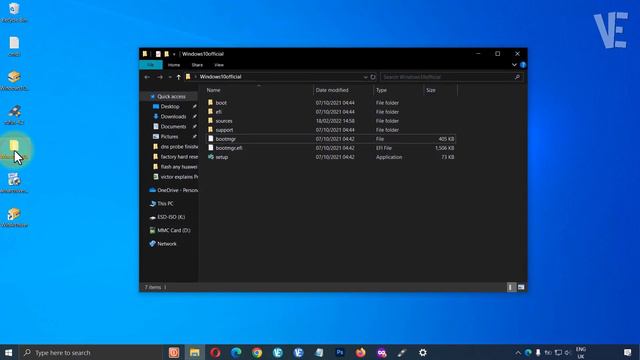Open the Windows Start menu
640x360 pixels.
point(8,353)
